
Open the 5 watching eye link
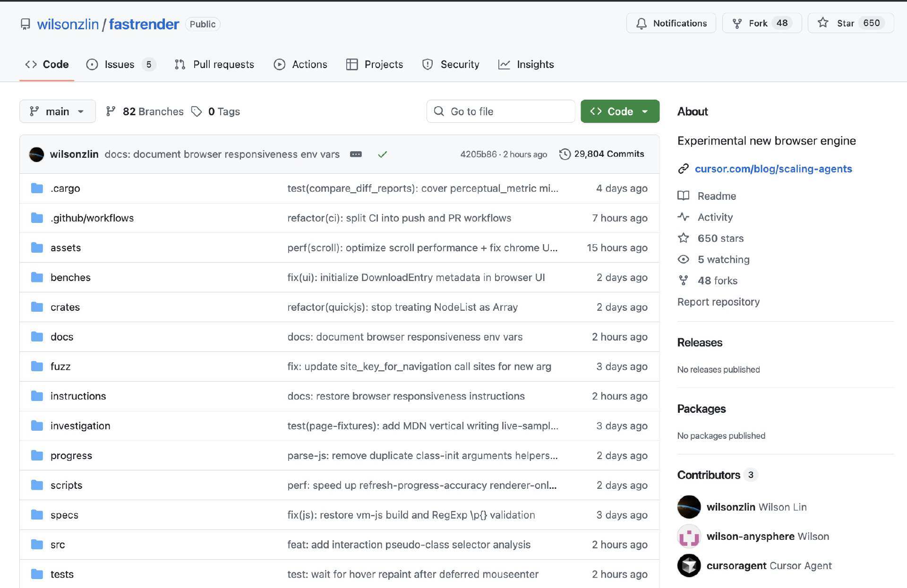pyautogui.click(x=723, y=259)
